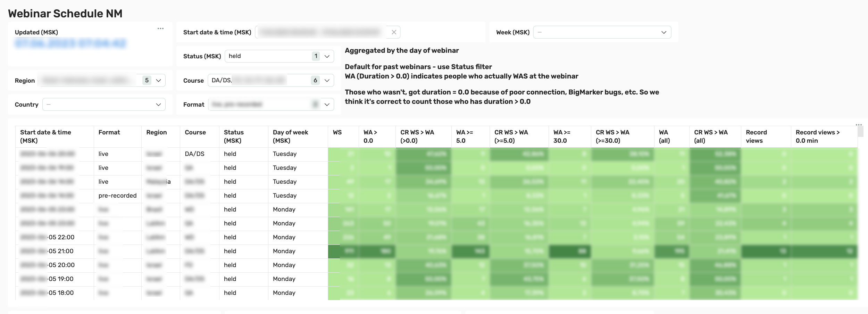This screenshot has width=868, height=314.
Task: Click the Format column header
Action: tap(109, 132)
